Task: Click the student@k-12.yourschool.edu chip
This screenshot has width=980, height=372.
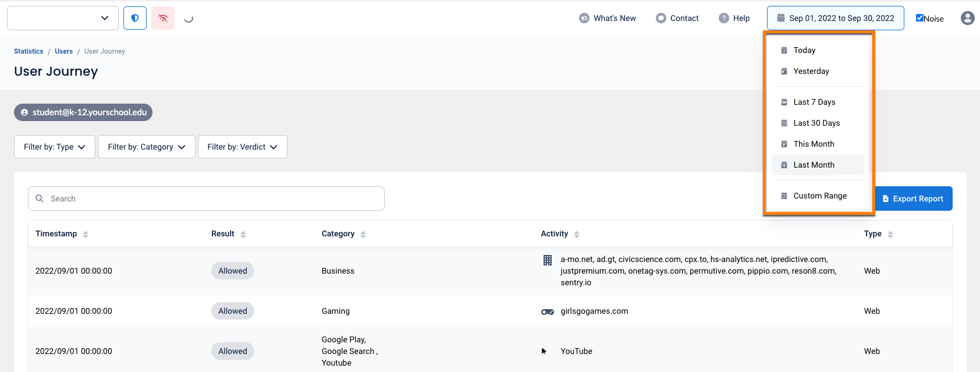Action: [x=83, y=112]
